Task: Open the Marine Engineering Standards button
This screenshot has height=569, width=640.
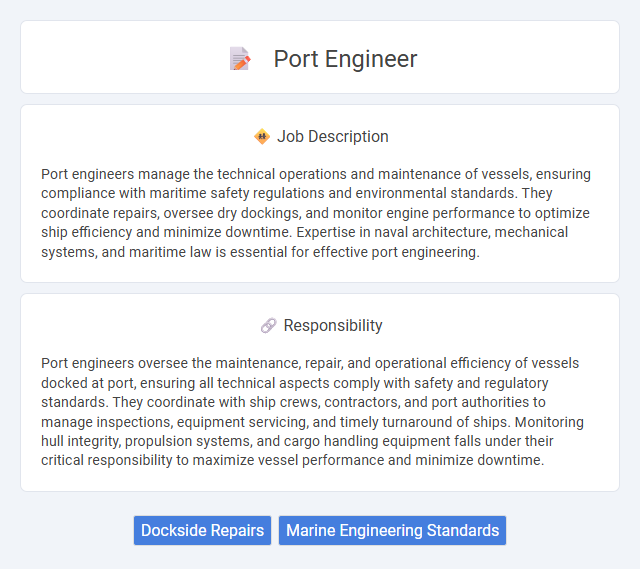Action: 392,530
